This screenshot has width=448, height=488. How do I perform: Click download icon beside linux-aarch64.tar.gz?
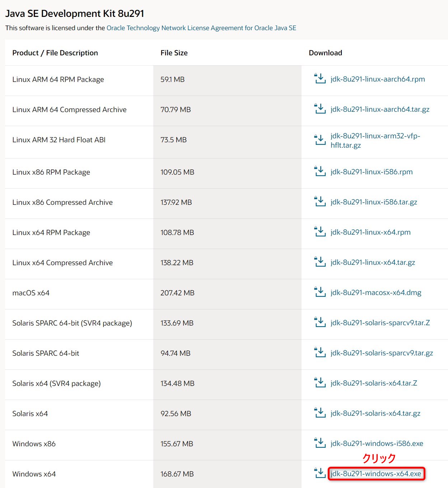[x=320, y=109]
